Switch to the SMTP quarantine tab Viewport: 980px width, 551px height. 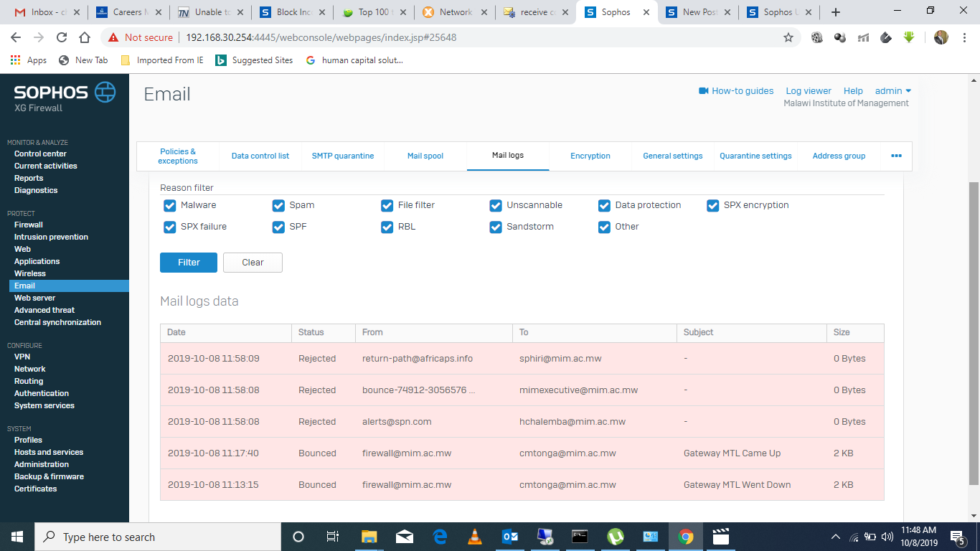click(342, 156)
